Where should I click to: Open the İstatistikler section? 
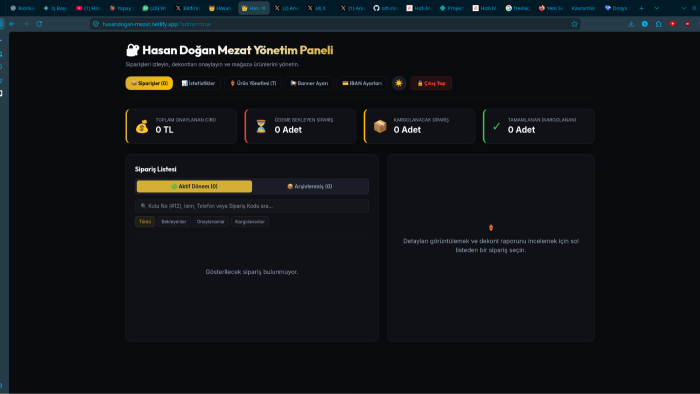pyautogui.click(x=198, y=83)
